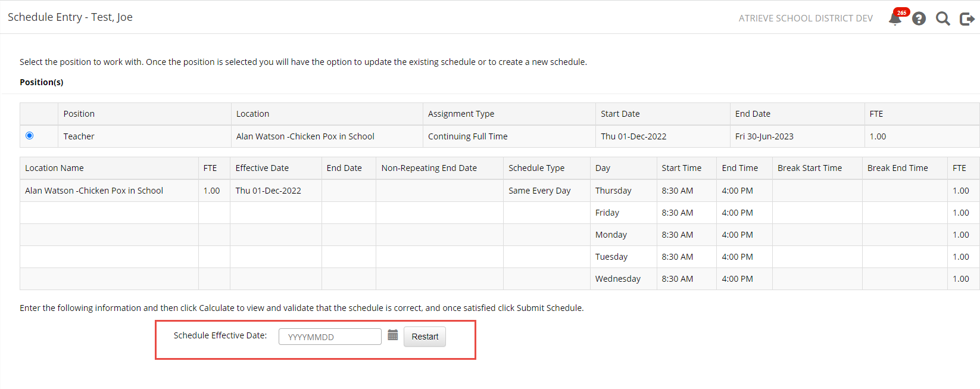Click the Same Every Day schedule type cell
Screen dimensions: 980x389
[539, 191]
